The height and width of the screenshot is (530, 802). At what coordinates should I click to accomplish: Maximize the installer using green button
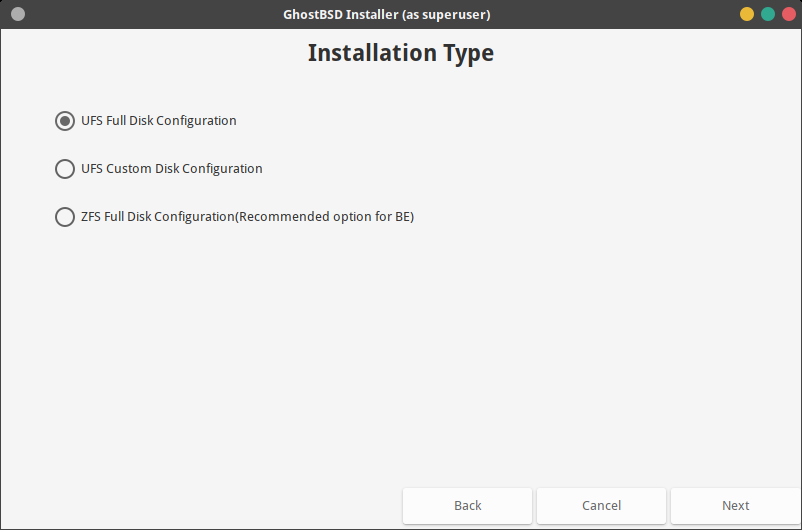(768, 14)
